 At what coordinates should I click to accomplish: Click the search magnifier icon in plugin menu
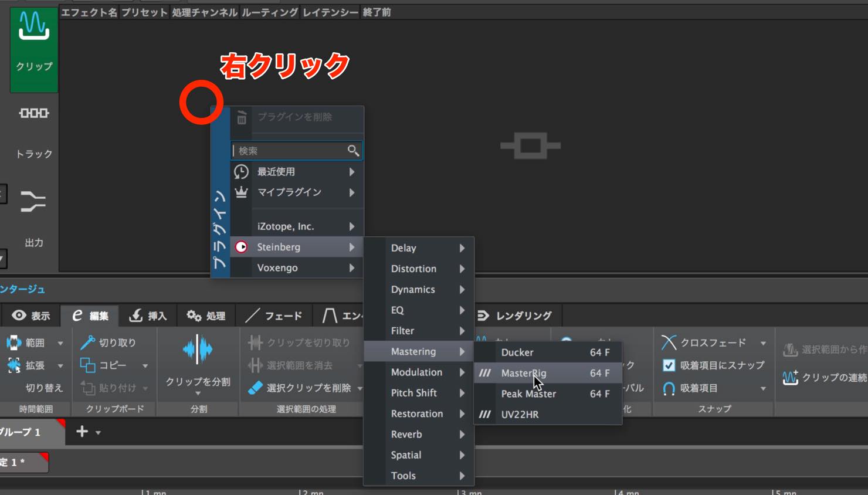[353, 151]
